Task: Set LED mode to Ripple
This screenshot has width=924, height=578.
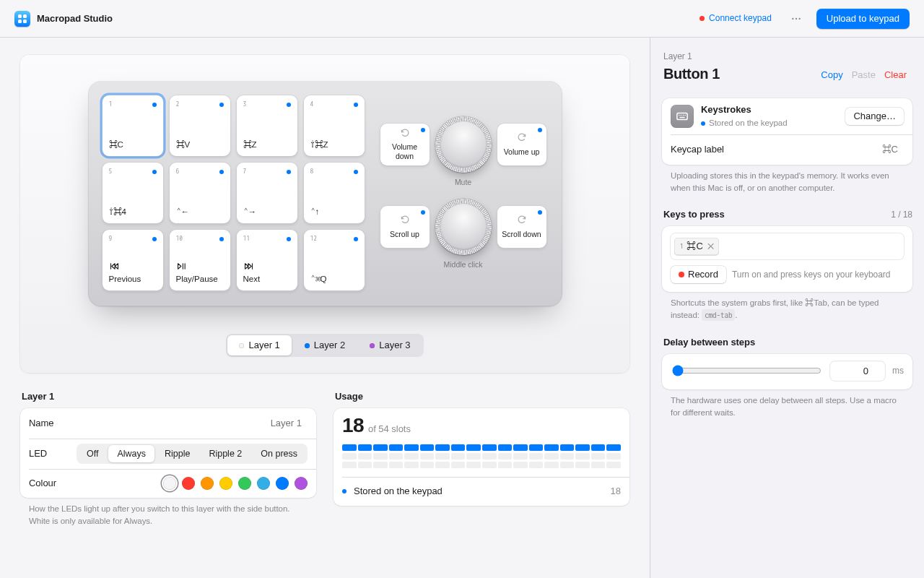Action: click(x=178, y=454)
